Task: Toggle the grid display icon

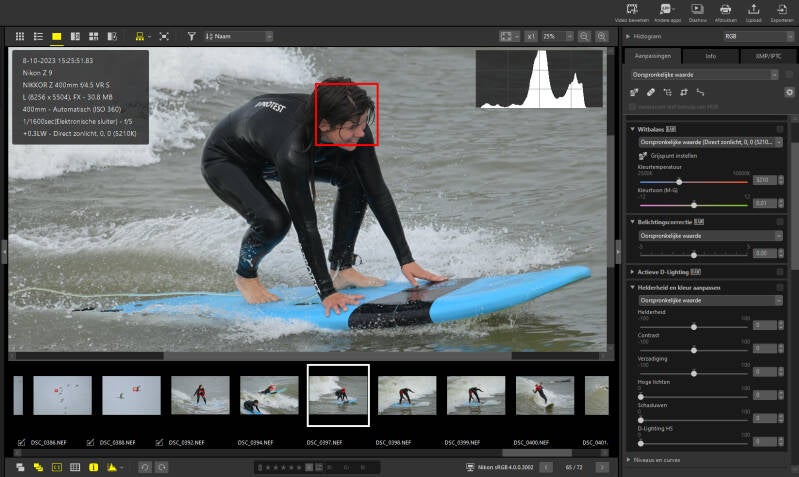Action: click(75, 467)
